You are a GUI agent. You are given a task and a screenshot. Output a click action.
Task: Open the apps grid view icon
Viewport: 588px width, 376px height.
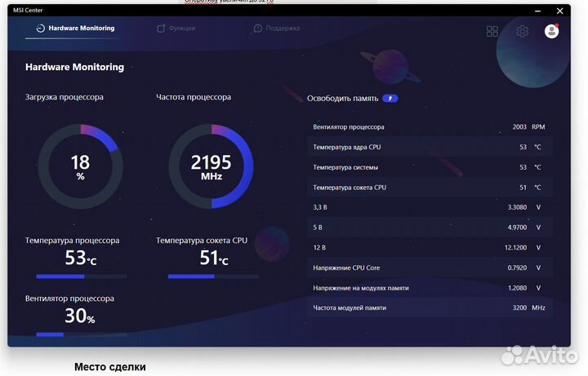point(492,31)
